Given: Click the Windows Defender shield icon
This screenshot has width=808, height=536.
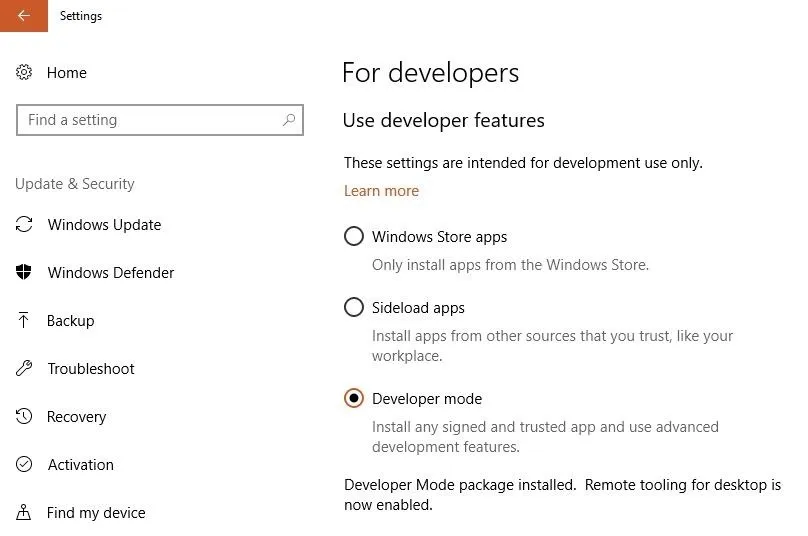Looking at the screenshot, I should coord(24,273).
